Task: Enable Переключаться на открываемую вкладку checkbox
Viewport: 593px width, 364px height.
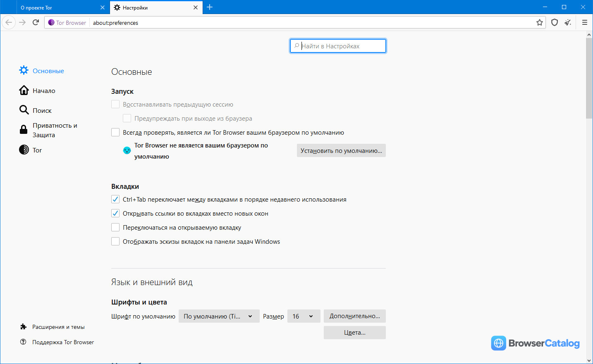Action: point(115,227)
